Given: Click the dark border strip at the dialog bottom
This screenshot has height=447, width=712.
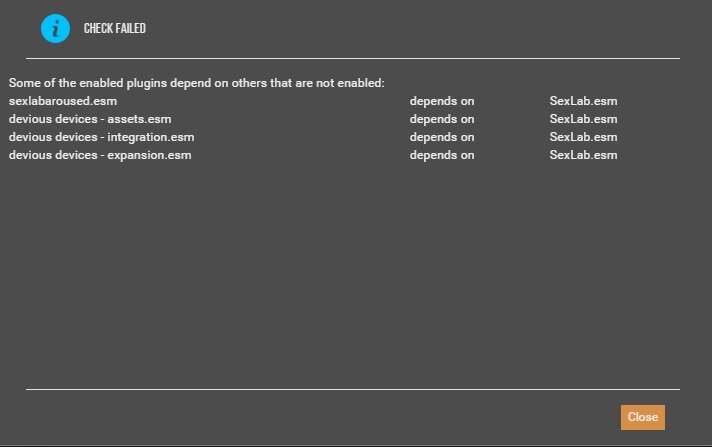Looking at the screenshot, I should [x=356, y=446].
